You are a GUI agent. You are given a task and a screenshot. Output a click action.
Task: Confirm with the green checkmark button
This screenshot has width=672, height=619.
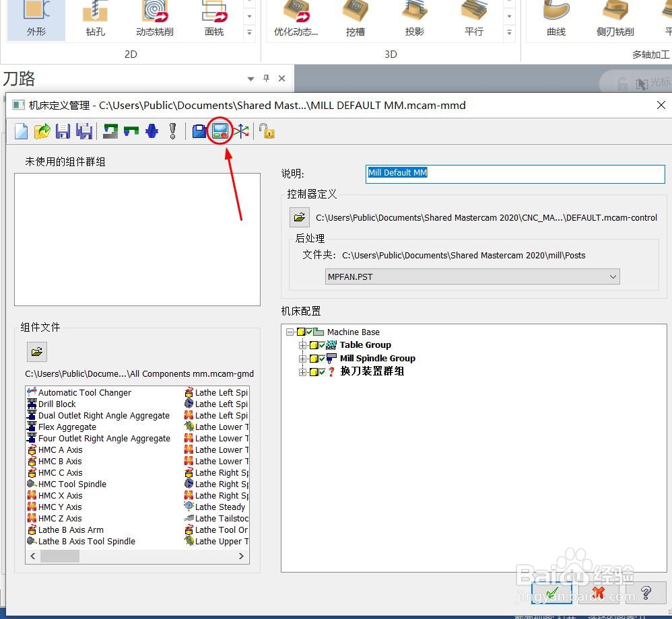point(551,593)
